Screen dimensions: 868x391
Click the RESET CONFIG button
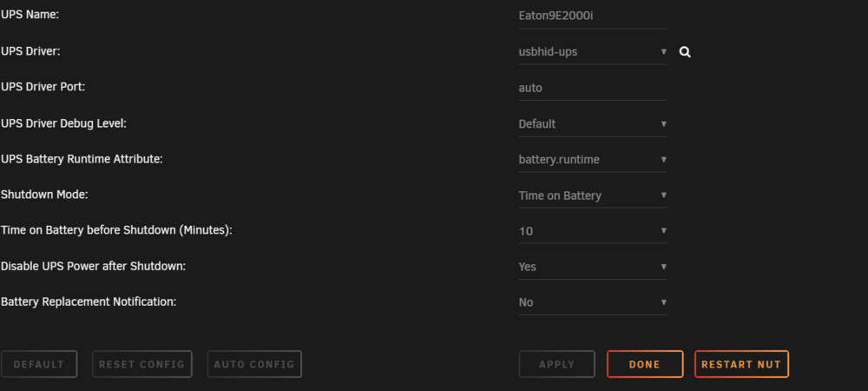(141, 364)
